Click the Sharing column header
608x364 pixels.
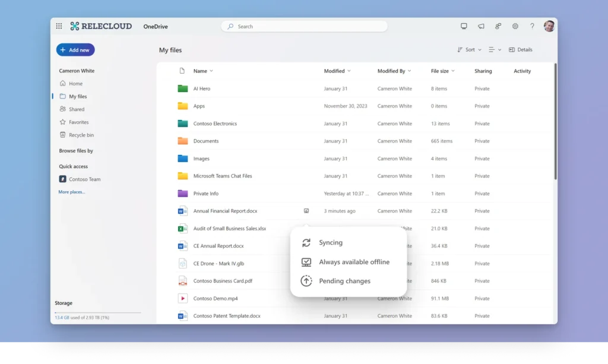pos(483,71)
